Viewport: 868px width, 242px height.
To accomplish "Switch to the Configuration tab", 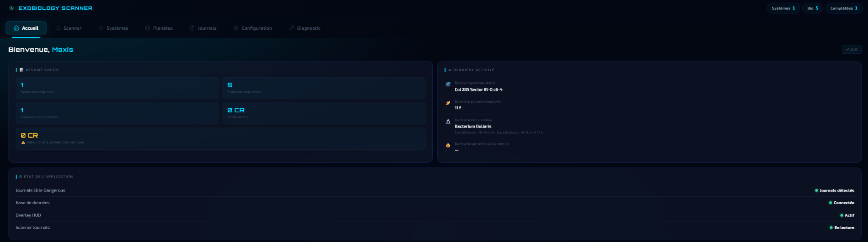I will [253, 28].
